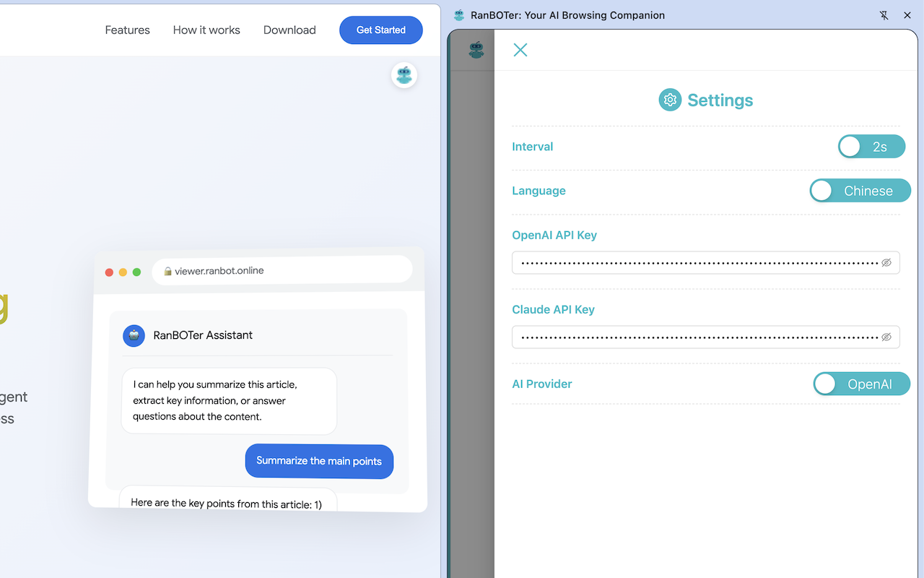This screenshot has width=924, height=578.
Task: Click the OpenAI API Key label
Action: (554, 235)
